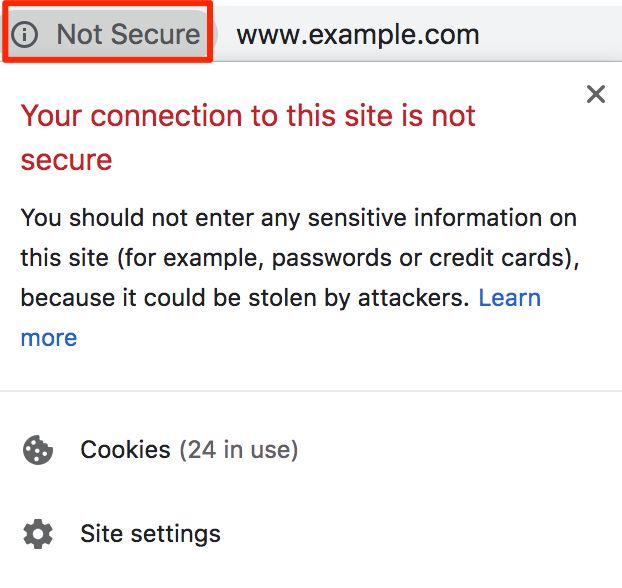Click the red word "secure" on second heading line

[66, 160]
